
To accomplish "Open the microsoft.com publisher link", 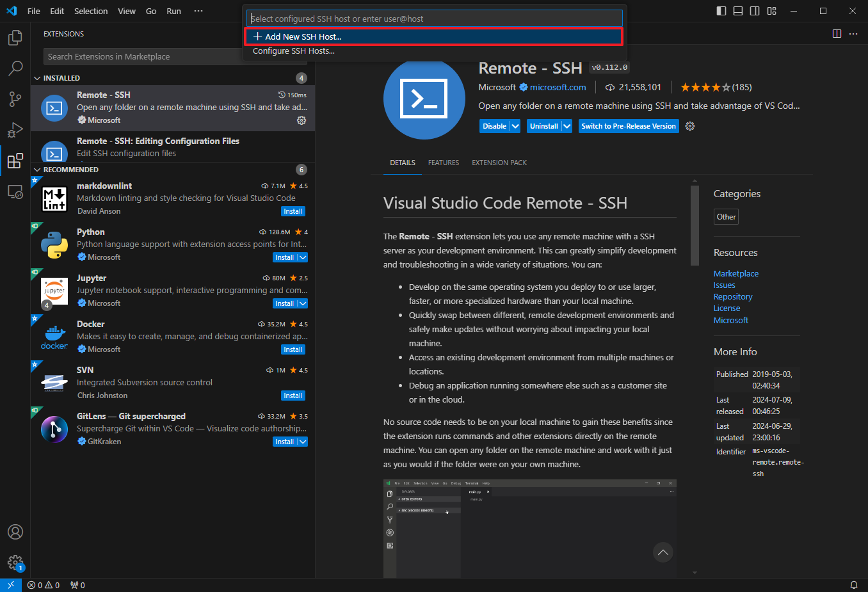I will coord(558,87).
